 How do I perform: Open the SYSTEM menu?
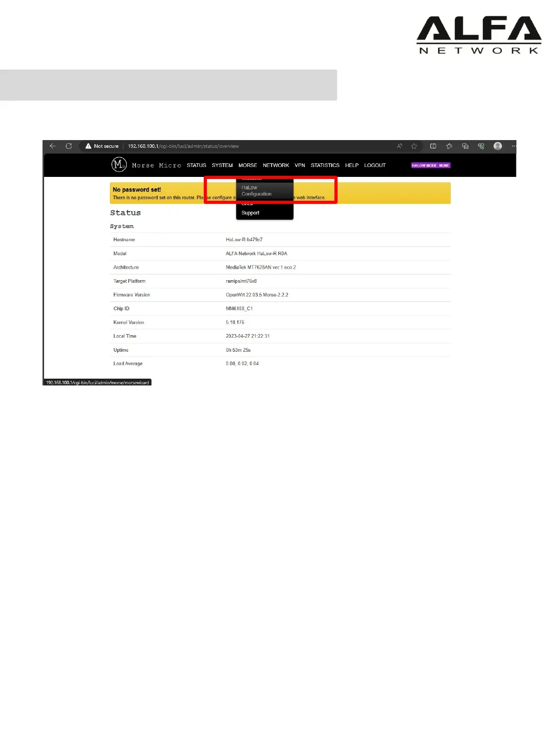click(x=222, y=165)
